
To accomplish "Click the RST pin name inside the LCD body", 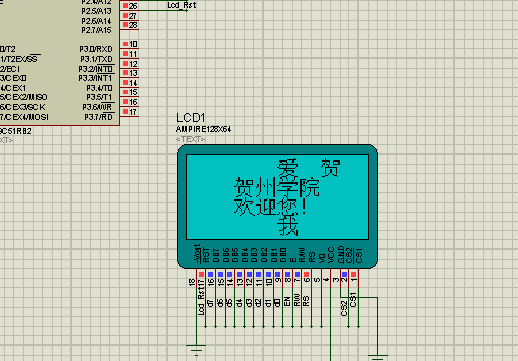I will 206,255.
